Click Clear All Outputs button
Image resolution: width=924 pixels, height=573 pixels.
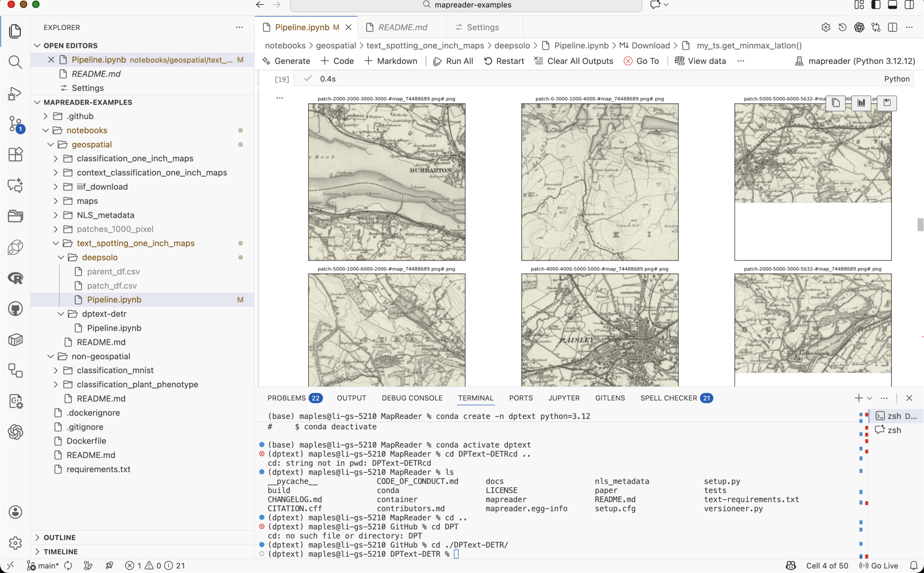point(574,61)
